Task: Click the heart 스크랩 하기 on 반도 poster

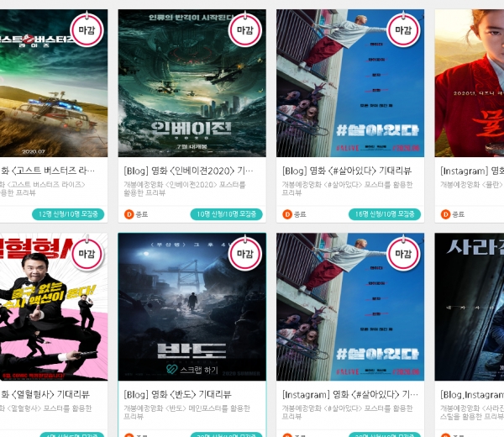Action: 192,370
